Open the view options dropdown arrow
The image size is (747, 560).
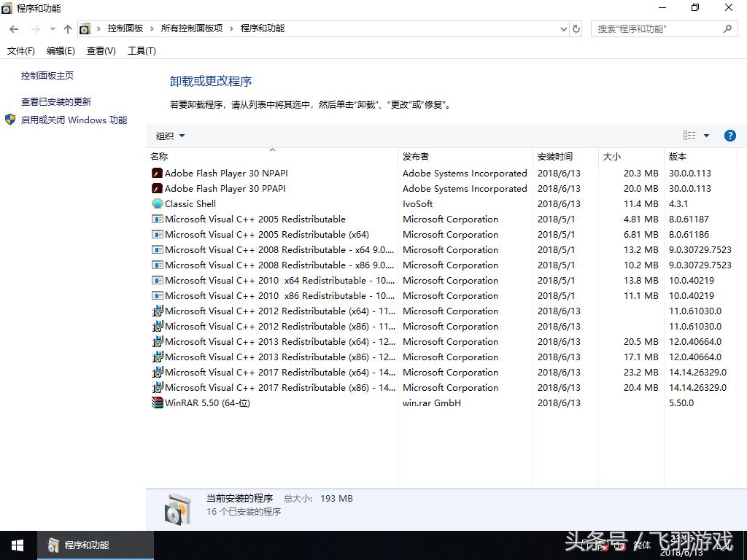click(x=706, y=136)
